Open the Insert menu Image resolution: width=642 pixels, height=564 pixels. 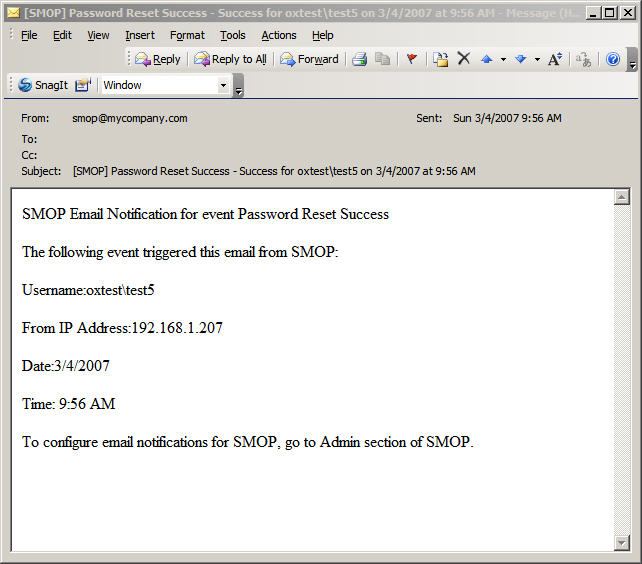[x=140, y=36]
